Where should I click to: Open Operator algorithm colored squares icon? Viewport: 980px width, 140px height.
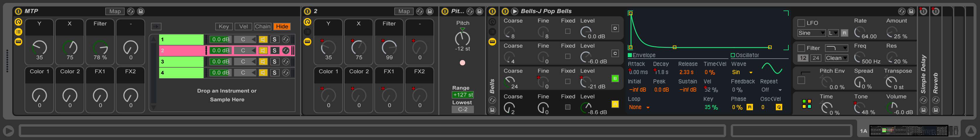[x=806, y=104]
